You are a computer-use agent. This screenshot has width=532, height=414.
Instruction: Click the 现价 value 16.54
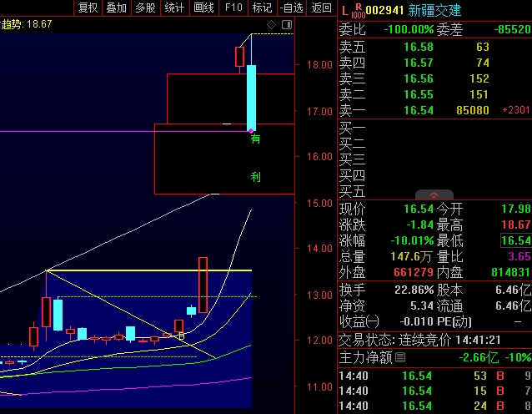tap(419, 209)
